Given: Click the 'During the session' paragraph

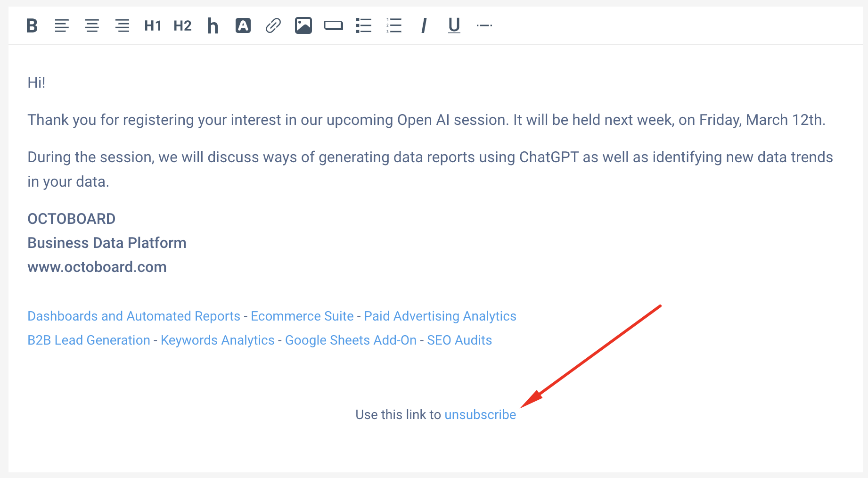Looking at the screenshot, I should pos(430,169).
